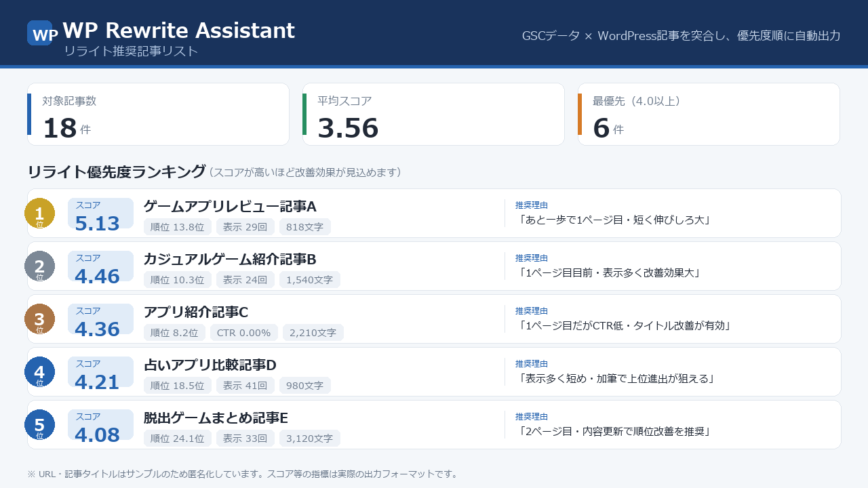Image resolution: width=868 pixels, height=488 pixels.
Task: Click the WP logo icon in header
Action: click(40, 33)
